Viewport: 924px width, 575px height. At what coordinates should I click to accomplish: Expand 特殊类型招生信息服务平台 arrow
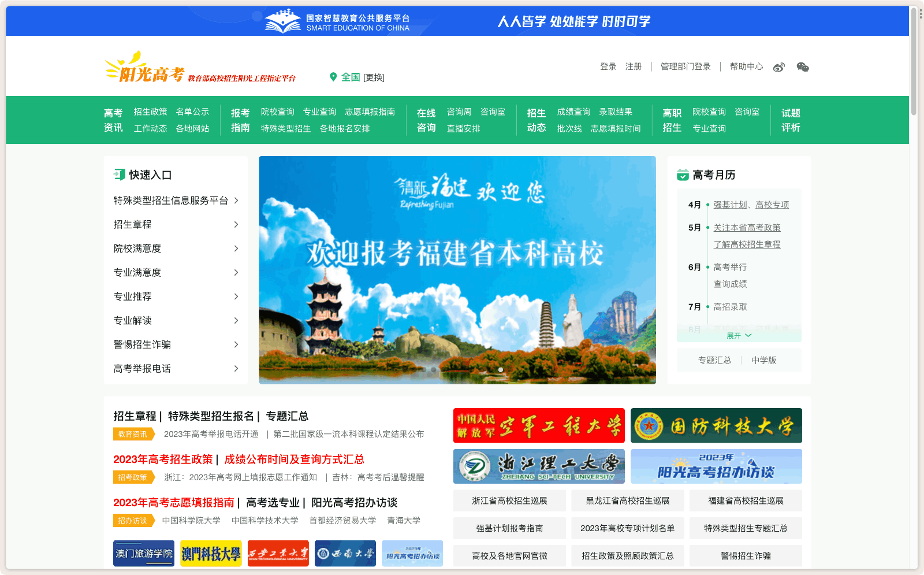coord(236,201)
